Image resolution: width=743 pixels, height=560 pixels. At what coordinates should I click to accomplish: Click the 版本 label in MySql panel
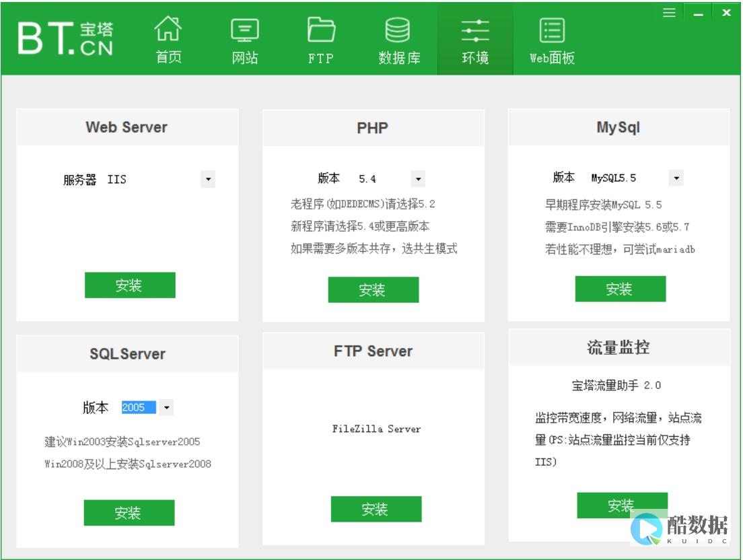[564, 177]
